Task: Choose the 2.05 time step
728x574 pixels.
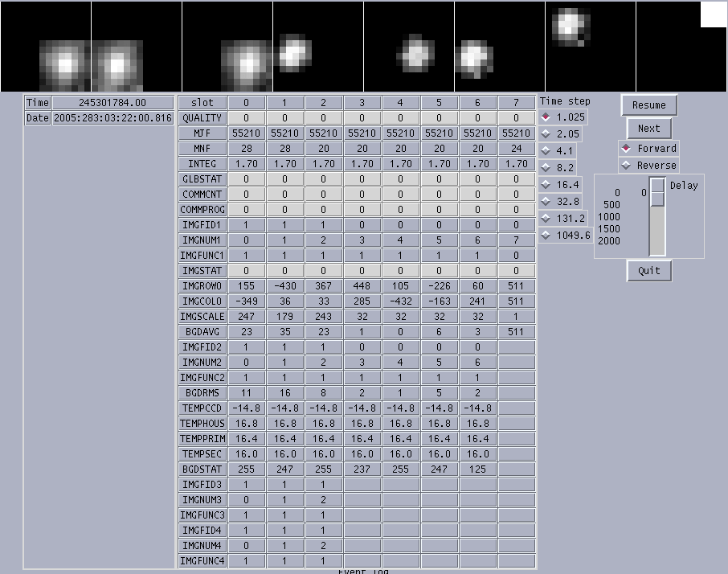Action: (x=561, y=134)
